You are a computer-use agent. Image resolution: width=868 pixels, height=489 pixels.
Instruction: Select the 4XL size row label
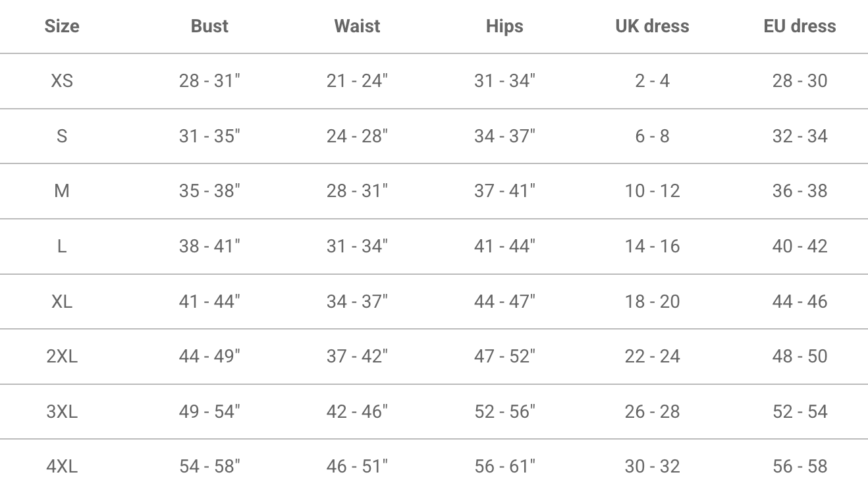coord(62,467)
